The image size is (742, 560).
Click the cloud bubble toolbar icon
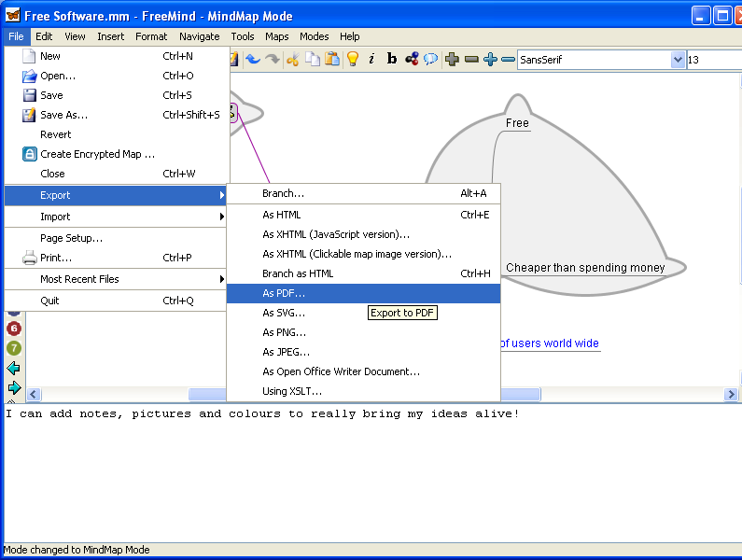point(430,59)
